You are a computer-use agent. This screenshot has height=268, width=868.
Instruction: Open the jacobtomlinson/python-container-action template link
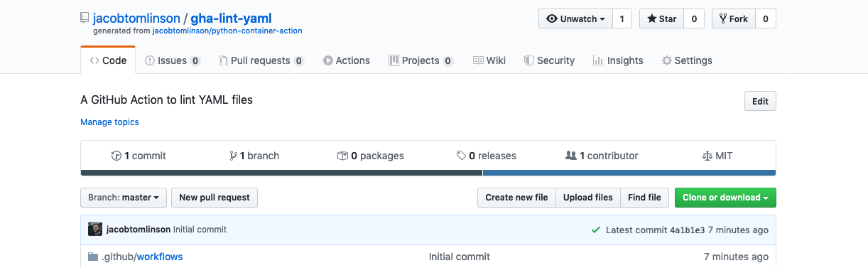tap(227, 31)
